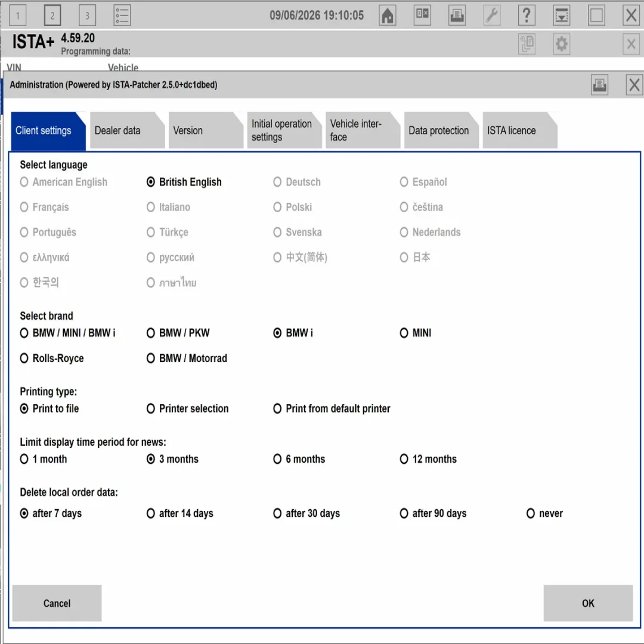This screenshot has height=644, width=644.
Task: Set news limit to 12 months
Action: pyautogui.click(x=428, y=459)
